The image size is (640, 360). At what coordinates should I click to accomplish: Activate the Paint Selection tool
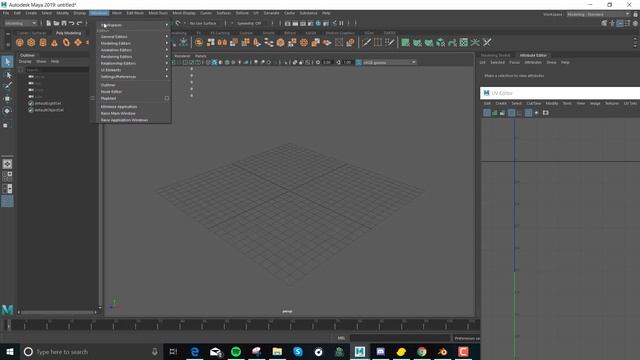[7, 86]
